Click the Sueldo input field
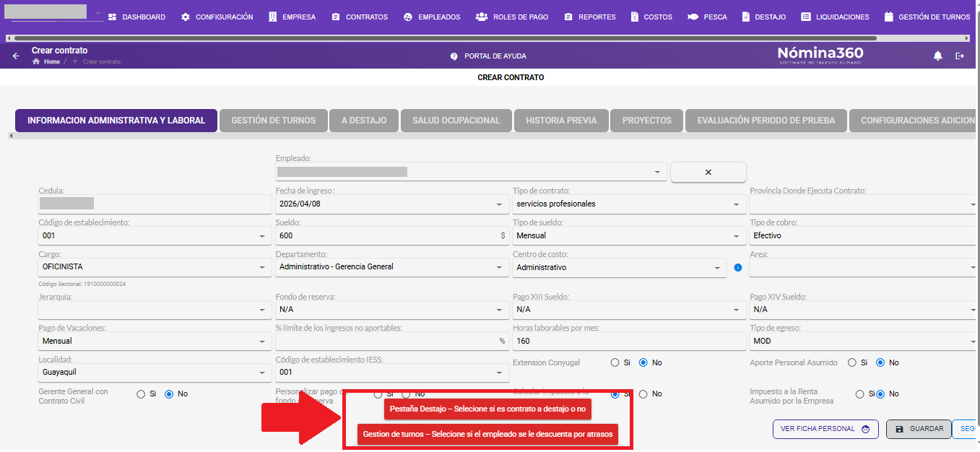Viewport: 980px width, 452px height. pyautogui.click(x=391, y=235)
